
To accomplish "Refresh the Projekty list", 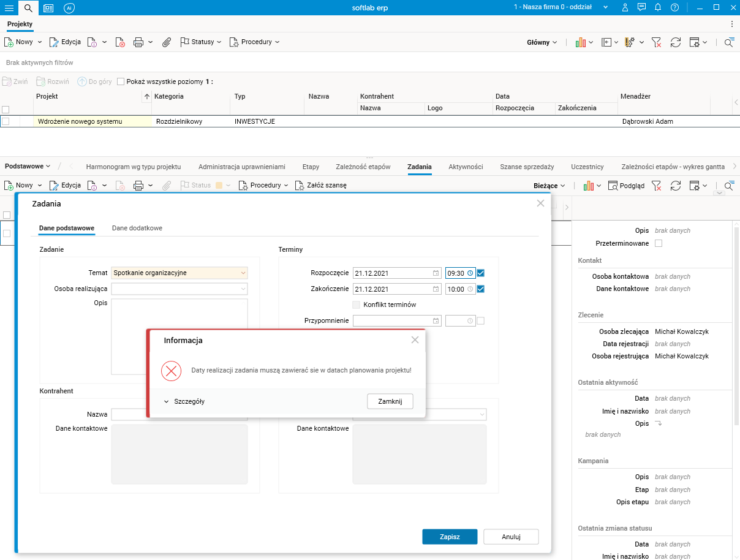I will (x=676, y=42).
